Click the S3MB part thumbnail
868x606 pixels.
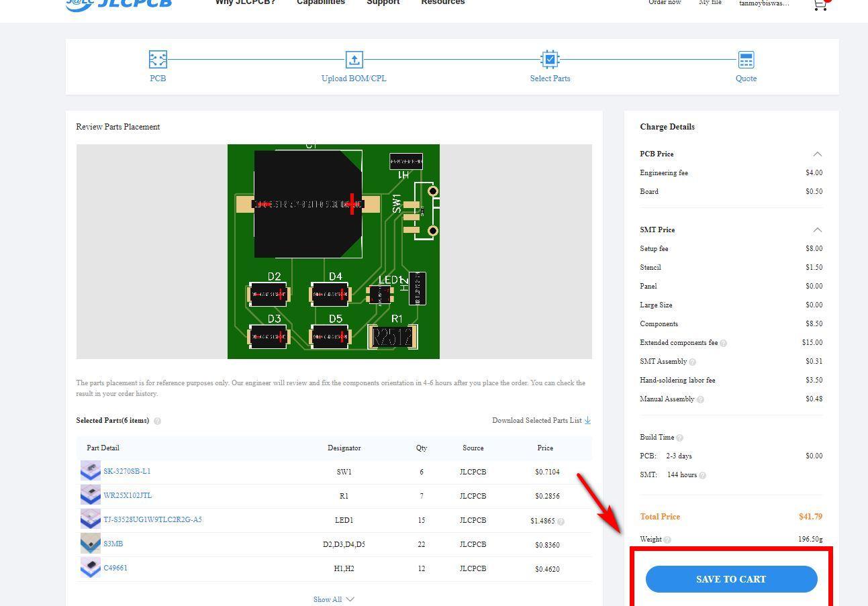click(x=90, y=544)
